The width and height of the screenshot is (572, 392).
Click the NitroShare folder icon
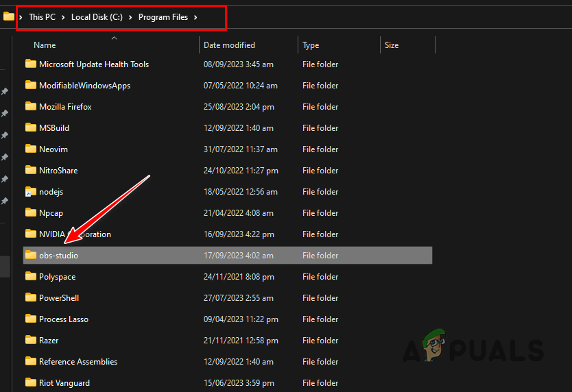(31, 169)
